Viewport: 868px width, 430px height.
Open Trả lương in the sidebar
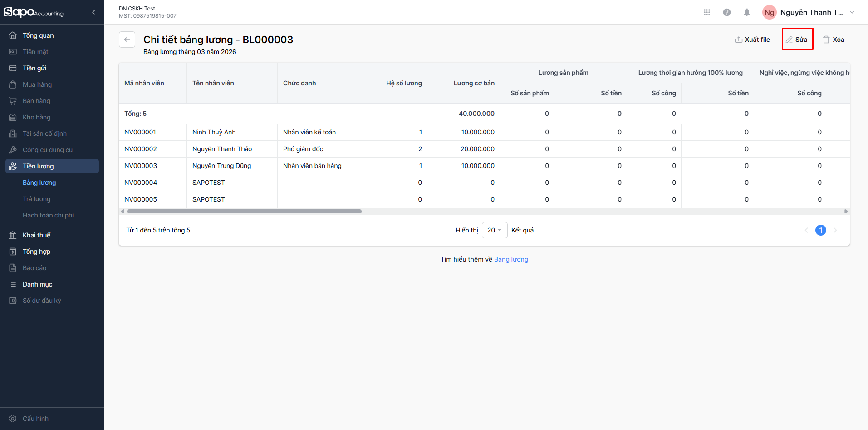(36, 199)
